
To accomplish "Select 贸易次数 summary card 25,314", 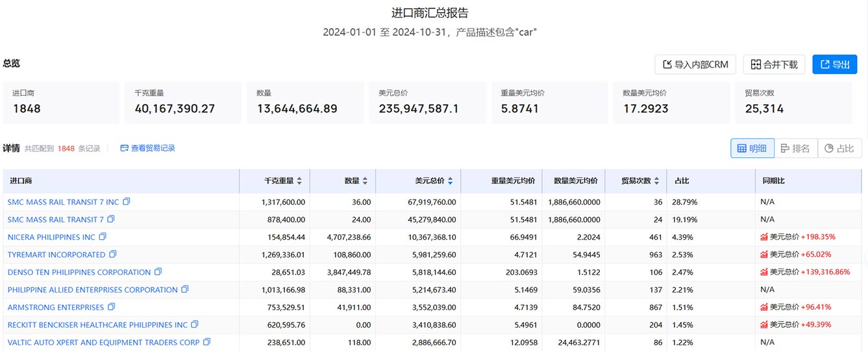I will tap(793, 103).
